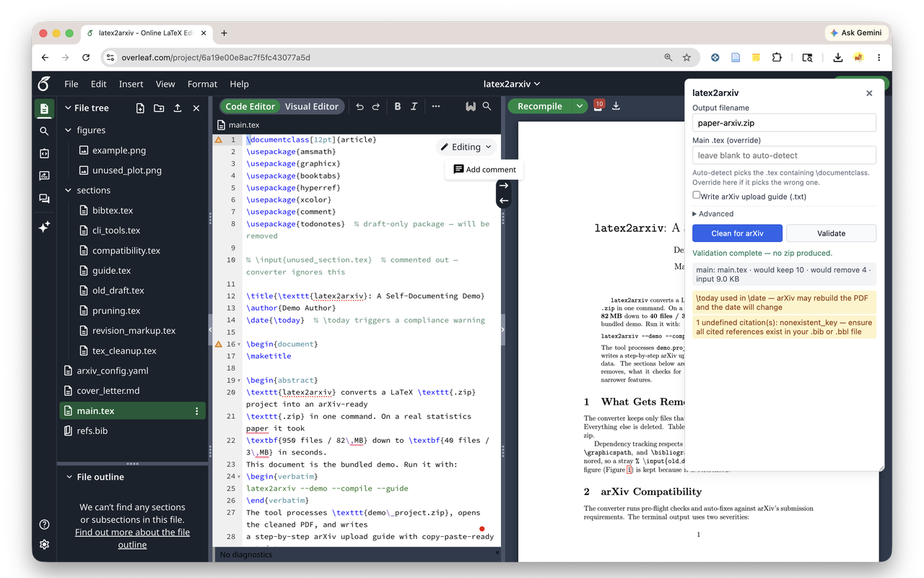Search within the editor
This screenshot has width=924, height=578.
click(487, 106)
